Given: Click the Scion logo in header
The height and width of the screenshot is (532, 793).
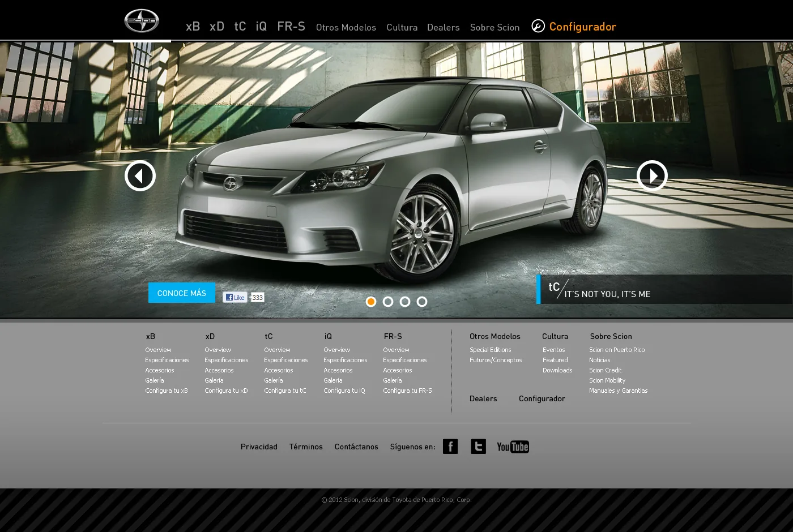Looking at the screenshot, I should click(142, 22).
